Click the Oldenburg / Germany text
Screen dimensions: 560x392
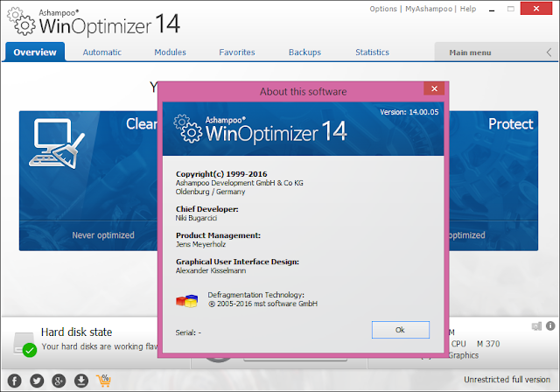210,192
